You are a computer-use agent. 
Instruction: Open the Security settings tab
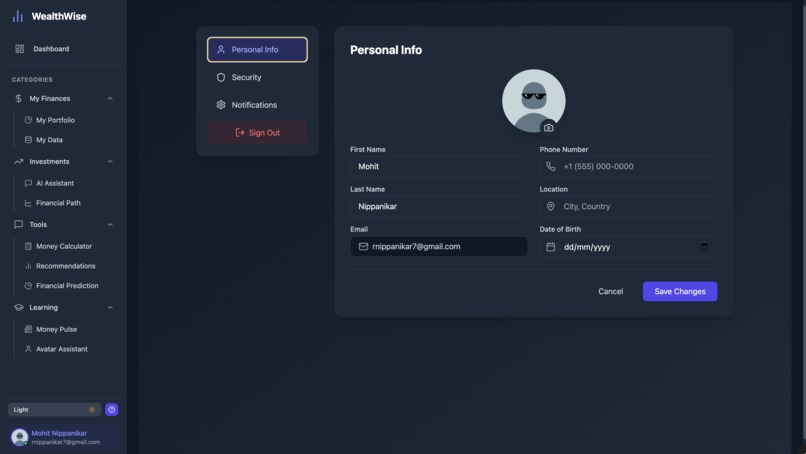click(x=258, y=77)
